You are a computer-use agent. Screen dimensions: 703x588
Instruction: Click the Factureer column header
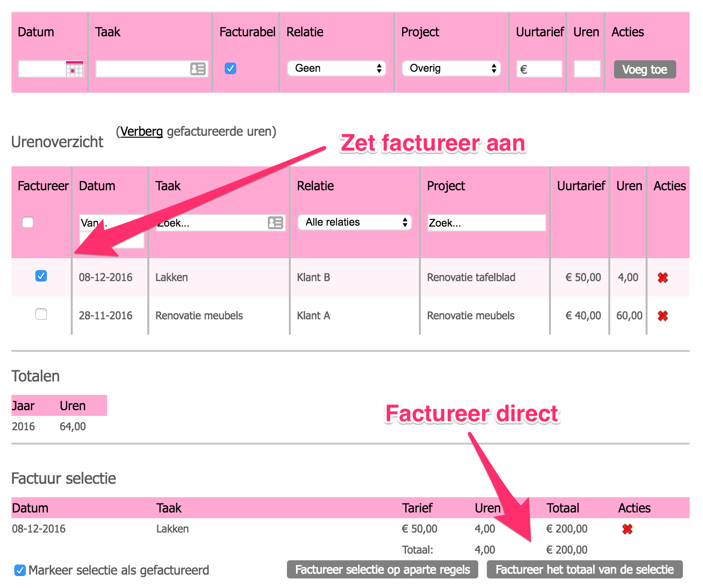click(43, 186)
